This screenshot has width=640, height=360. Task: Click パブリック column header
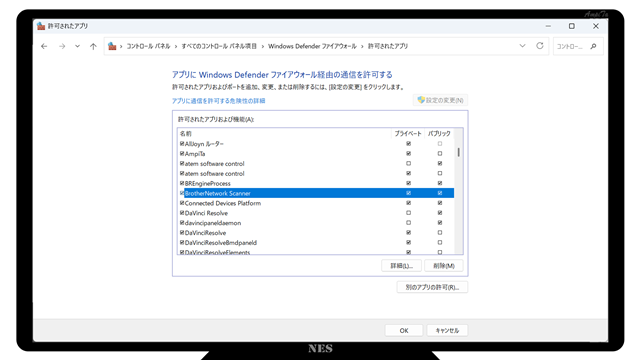pyautogui.click(x=439, y=133)
